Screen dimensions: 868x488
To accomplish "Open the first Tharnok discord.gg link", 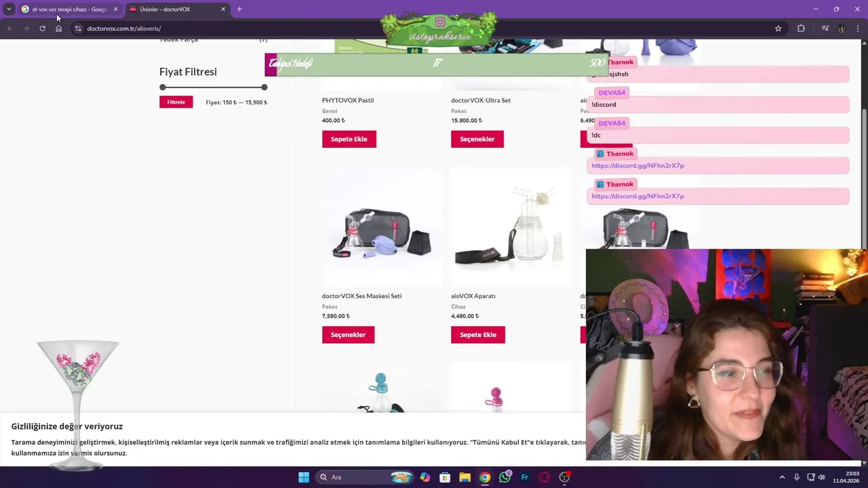I will pyautogui.click(x=637, y=165).
